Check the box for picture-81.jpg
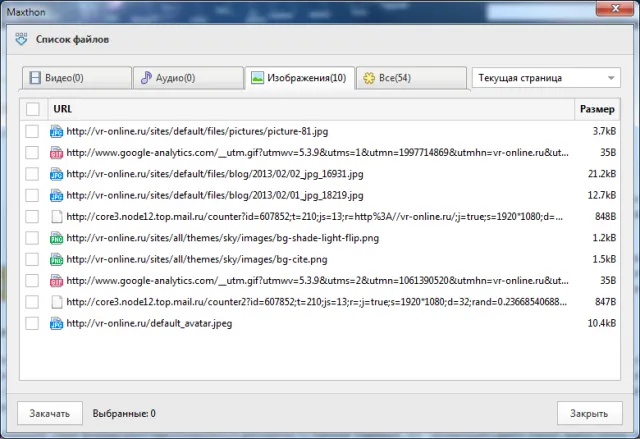 tap(32, 131)
